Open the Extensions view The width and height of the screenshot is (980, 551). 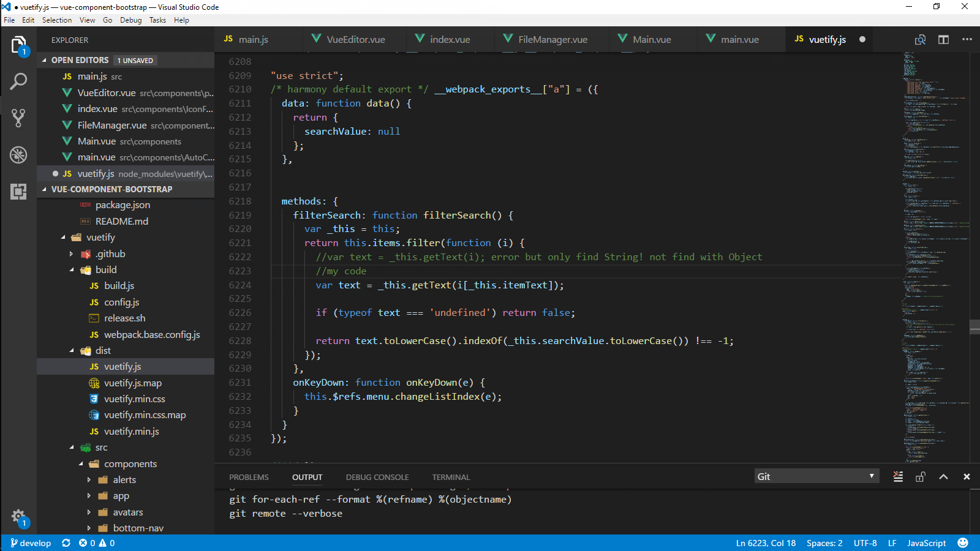click(x=18, y=192)
